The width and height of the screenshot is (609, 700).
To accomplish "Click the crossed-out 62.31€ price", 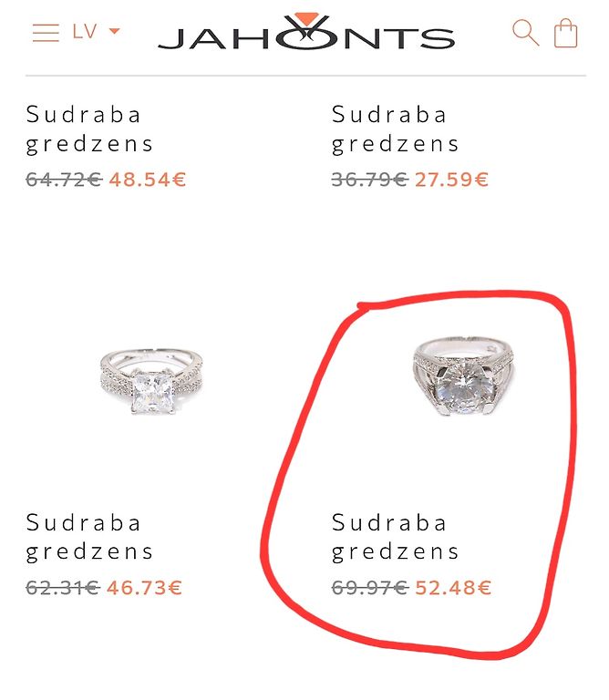I will tap(63, 588).
